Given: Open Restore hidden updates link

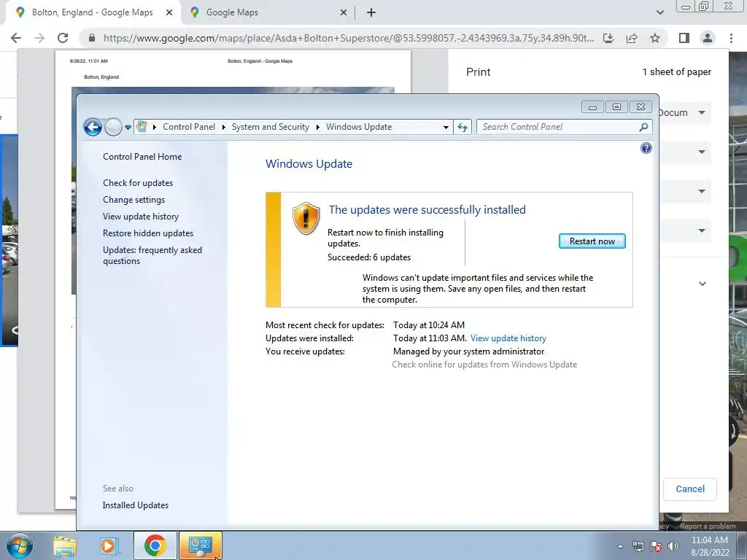Looking at the screenshot, I should (x=148, y=233).
